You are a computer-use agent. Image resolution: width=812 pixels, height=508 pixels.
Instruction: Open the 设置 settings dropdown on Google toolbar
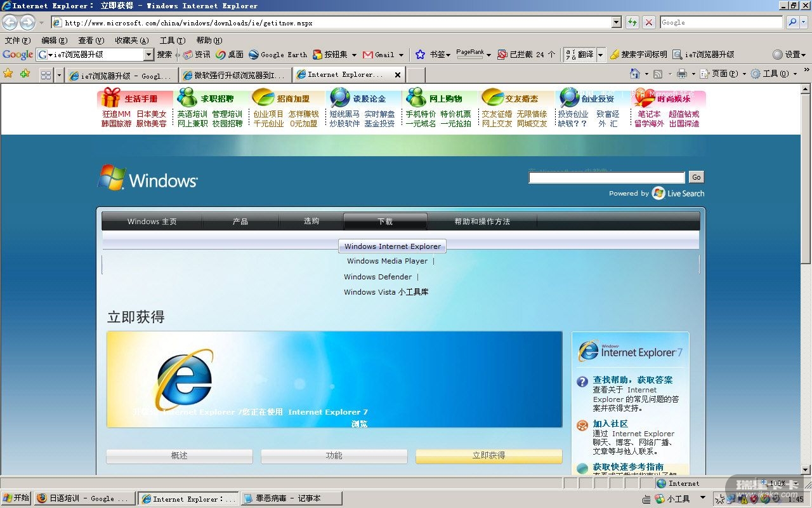coord(790,55)
